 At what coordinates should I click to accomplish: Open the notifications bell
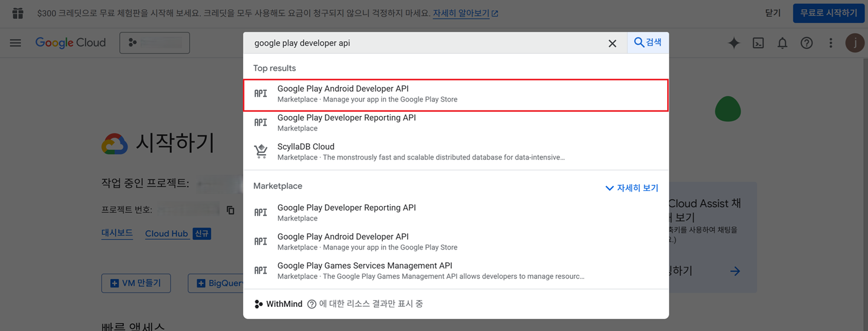click(x=782, y=43)
